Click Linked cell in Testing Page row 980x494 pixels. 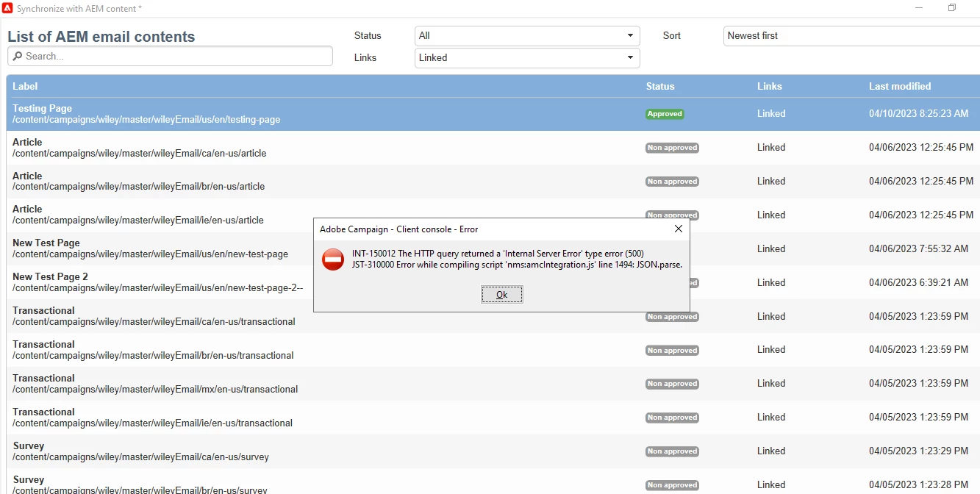pyautogui.click(x=771, y=114)
